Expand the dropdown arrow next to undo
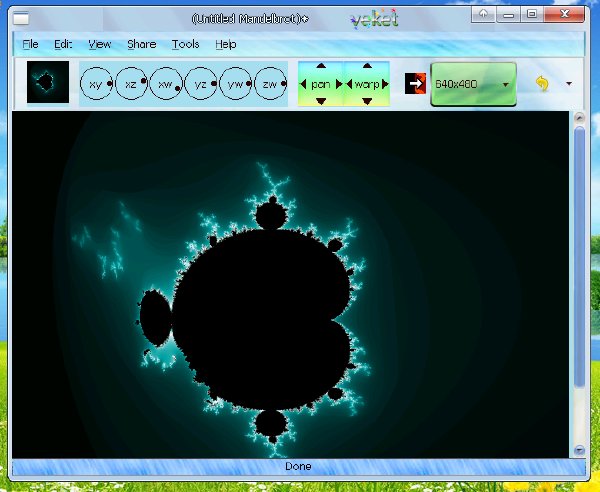Screen dimensions: 600x492 point(569,84)
